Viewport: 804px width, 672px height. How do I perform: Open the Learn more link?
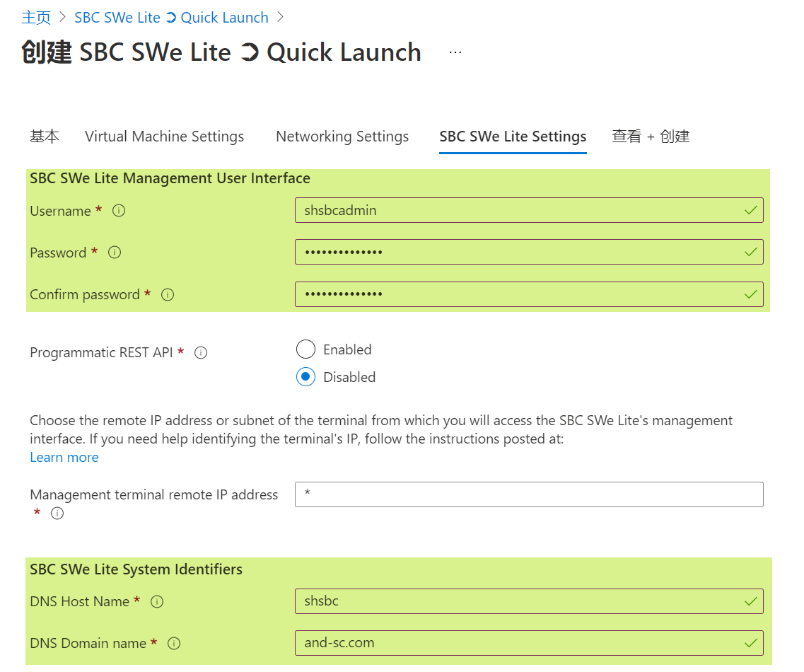64,457
